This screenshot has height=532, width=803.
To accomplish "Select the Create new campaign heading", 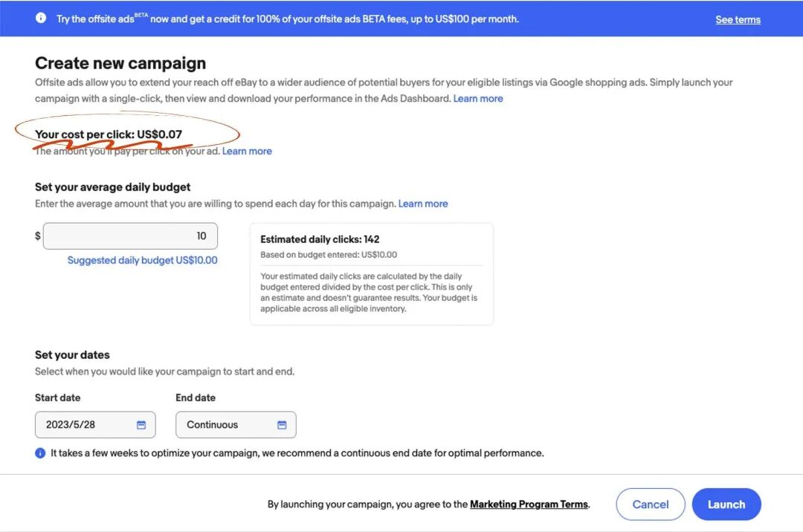I will pyautogui.click(x=120, y=63).
